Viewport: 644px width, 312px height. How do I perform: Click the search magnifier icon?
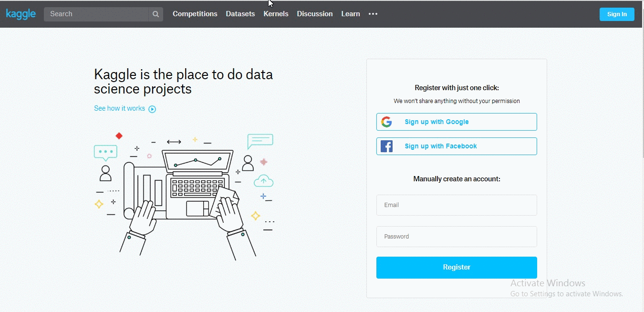pos(156,14)
